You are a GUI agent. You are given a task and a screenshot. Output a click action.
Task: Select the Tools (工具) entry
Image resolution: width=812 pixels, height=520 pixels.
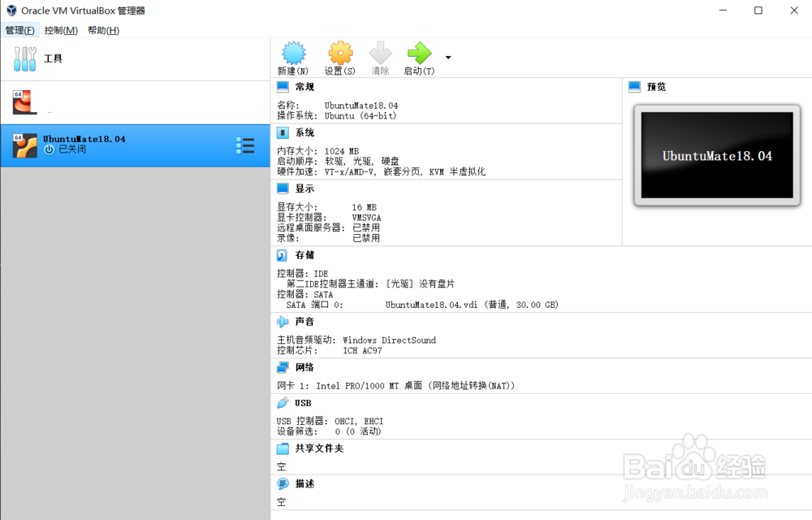pyautogui.click(x=135, y=59)
